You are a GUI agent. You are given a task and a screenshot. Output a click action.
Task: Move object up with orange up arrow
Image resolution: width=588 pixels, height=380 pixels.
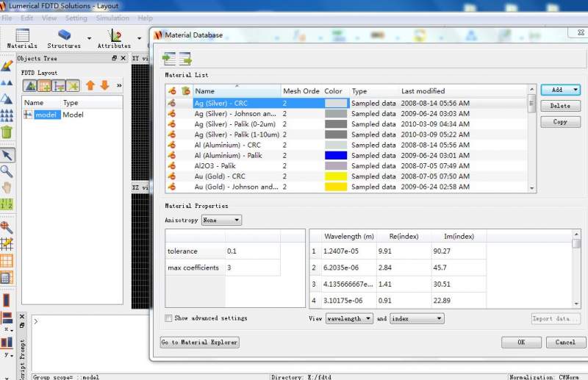coord(90,85)
